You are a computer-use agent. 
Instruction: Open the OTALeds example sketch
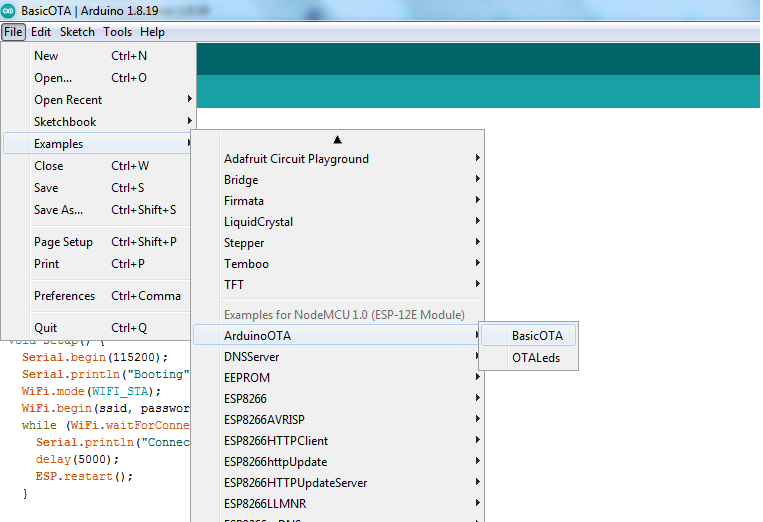coord(528,358)
